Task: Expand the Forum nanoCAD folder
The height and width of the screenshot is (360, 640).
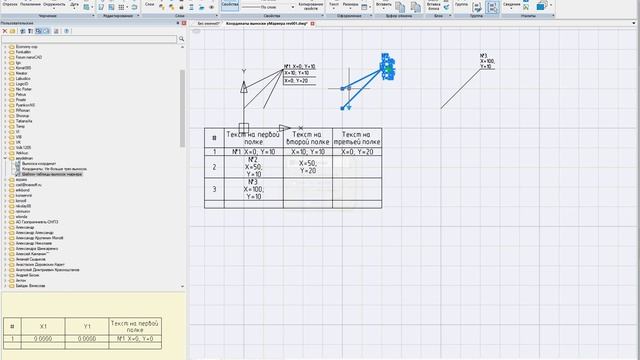Action: (5, 57)
